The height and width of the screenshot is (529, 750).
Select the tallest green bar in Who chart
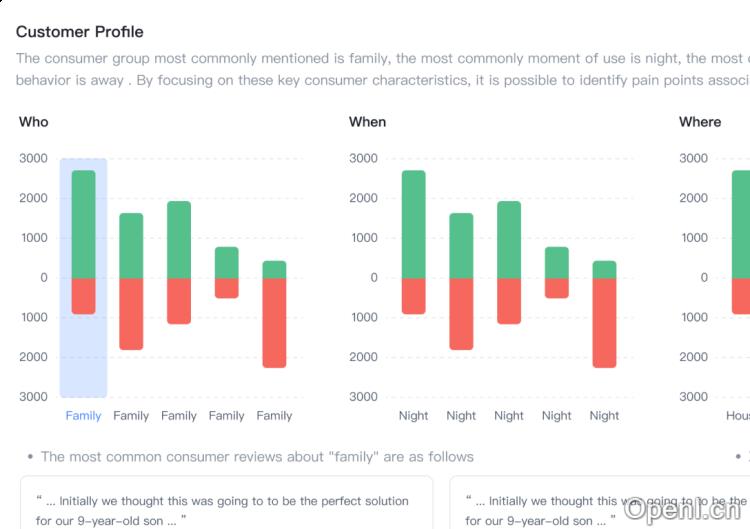[x=83, y=224]
